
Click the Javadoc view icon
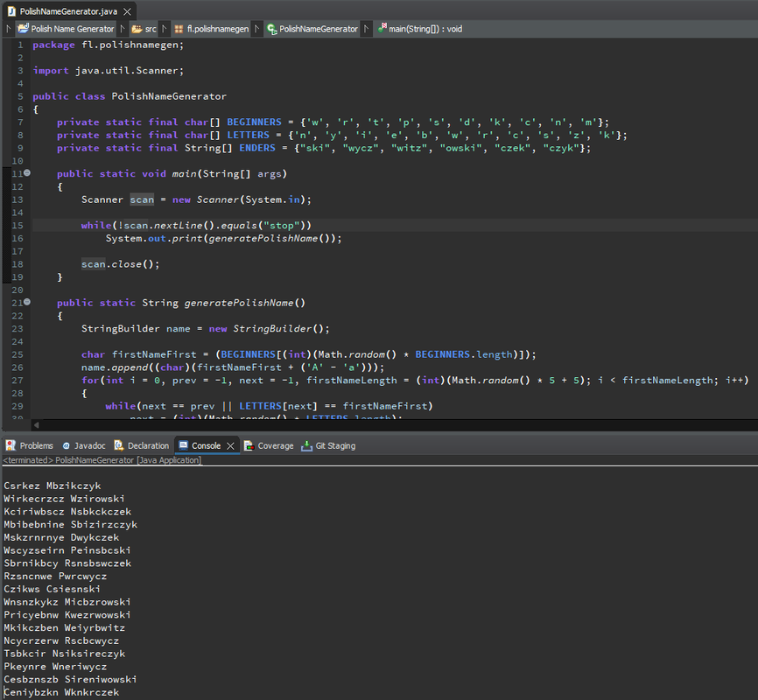click(66, 445)
